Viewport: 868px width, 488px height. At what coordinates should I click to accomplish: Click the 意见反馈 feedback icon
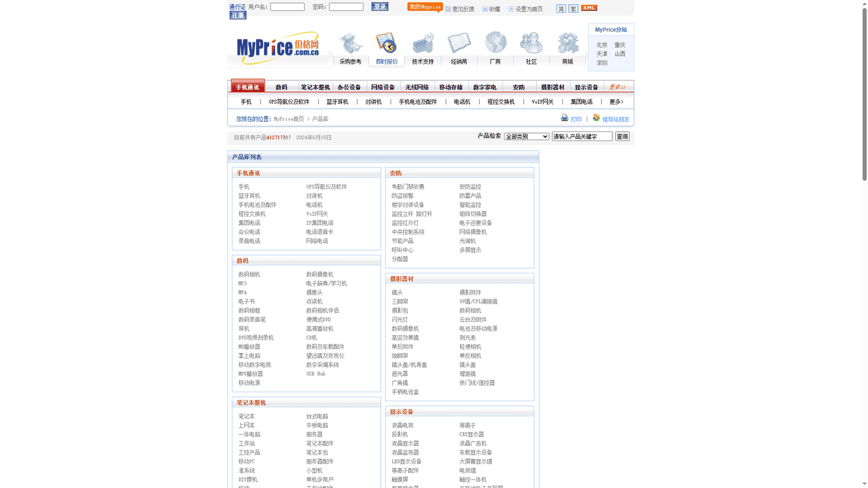pyautogui.click(x=448, y=9)
